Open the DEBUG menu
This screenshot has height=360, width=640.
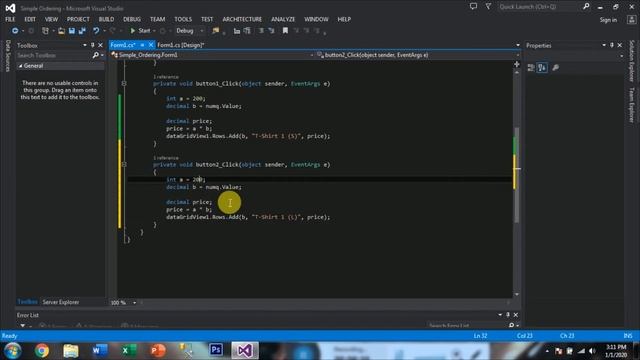(x=132, y=19)
